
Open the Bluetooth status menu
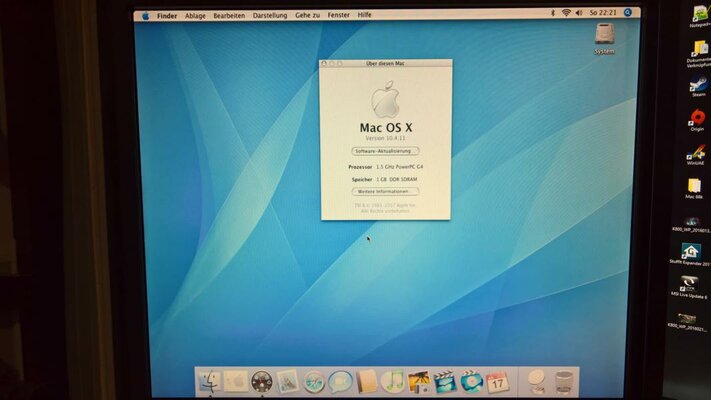click(552, 13)
